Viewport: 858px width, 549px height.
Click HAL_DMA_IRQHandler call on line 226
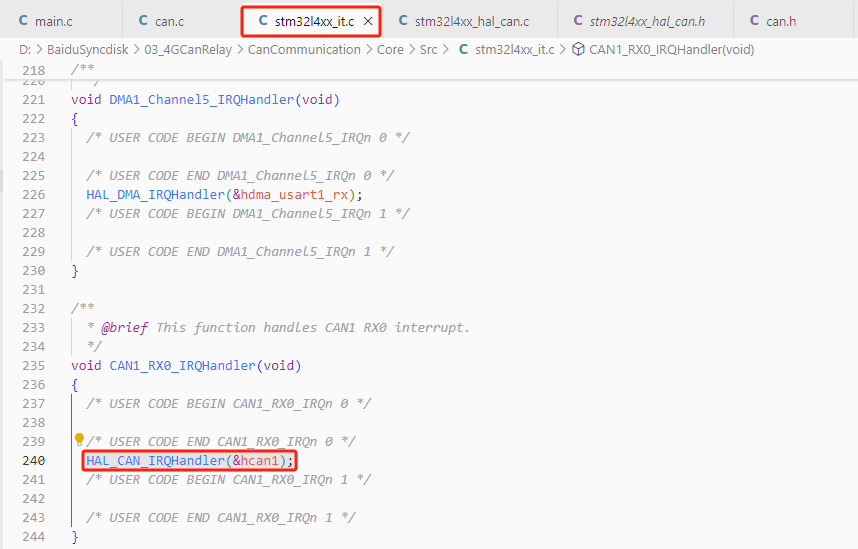pos(155,195)
